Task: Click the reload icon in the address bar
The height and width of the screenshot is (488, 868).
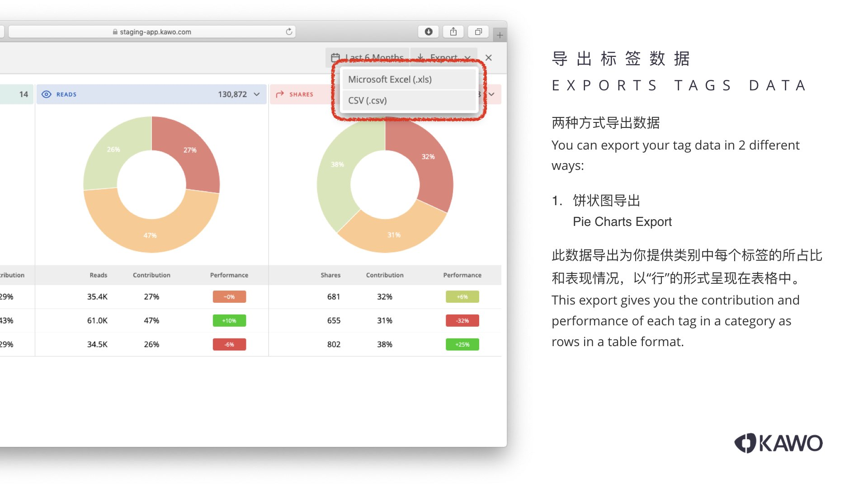Action: [288, 32]
